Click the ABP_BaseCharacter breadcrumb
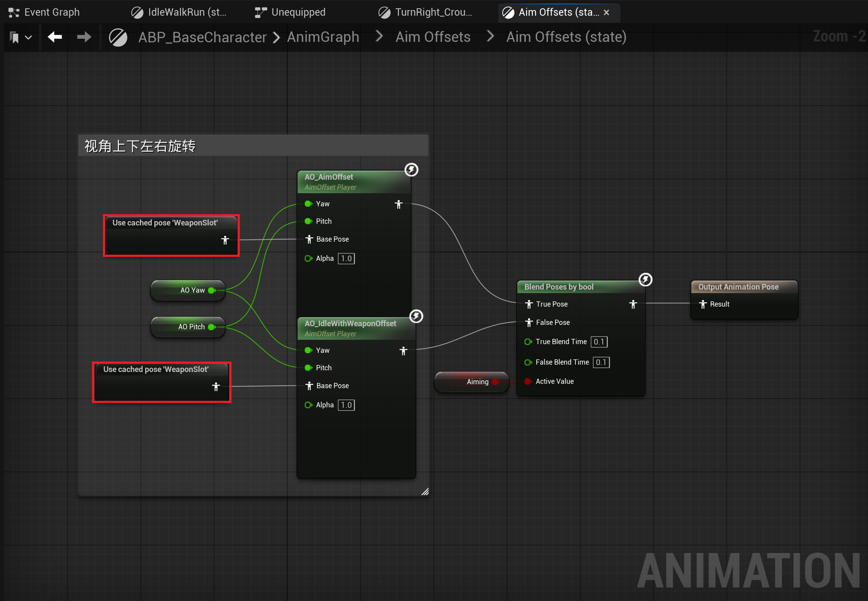The height and width of the screenshot is (601, 868). [x=202, y=37]
